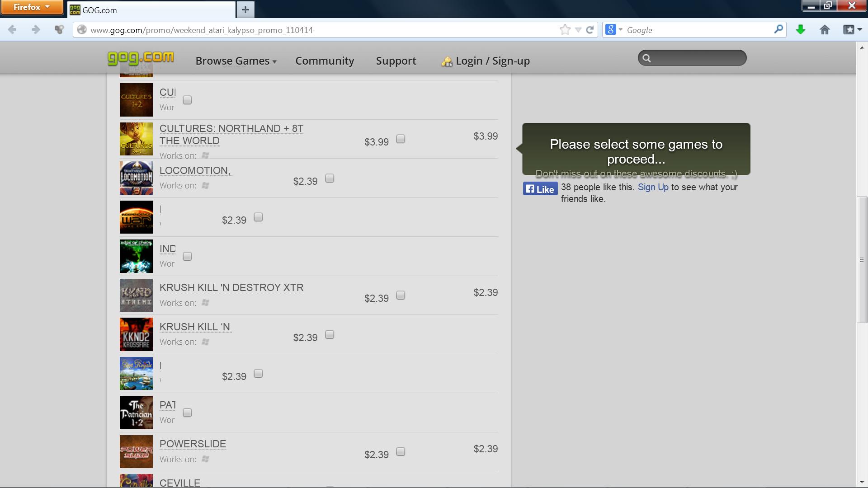The height and width of the screenshot is (488, 868).
Task: Open a new tab with plus button
Action: click(x=245, y=9)
